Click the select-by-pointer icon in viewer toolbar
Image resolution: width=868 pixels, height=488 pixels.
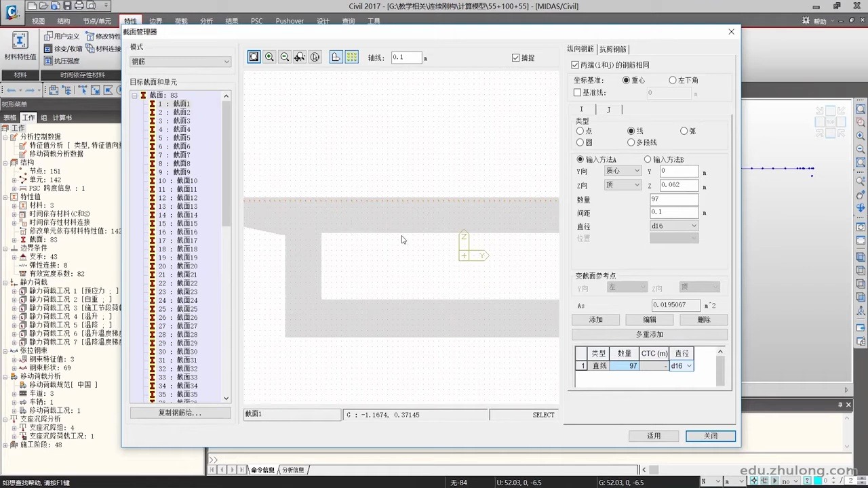[315, 58]
